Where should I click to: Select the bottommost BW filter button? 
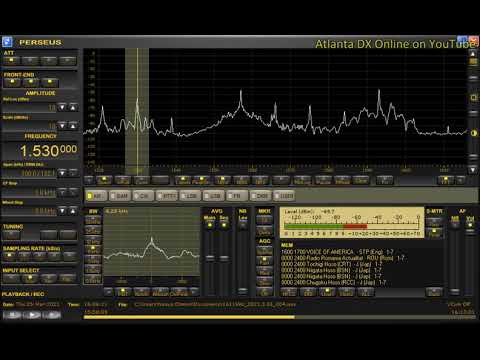[x=93, y=279]
